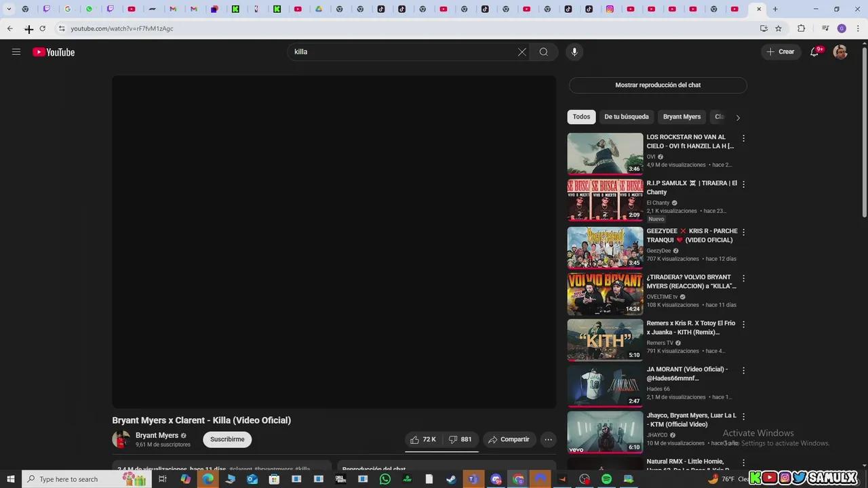Open options menu for VOLVIO BRYANT MYERS reaction
The width and height of the screenshot is (868, 488).
point(743,278)
